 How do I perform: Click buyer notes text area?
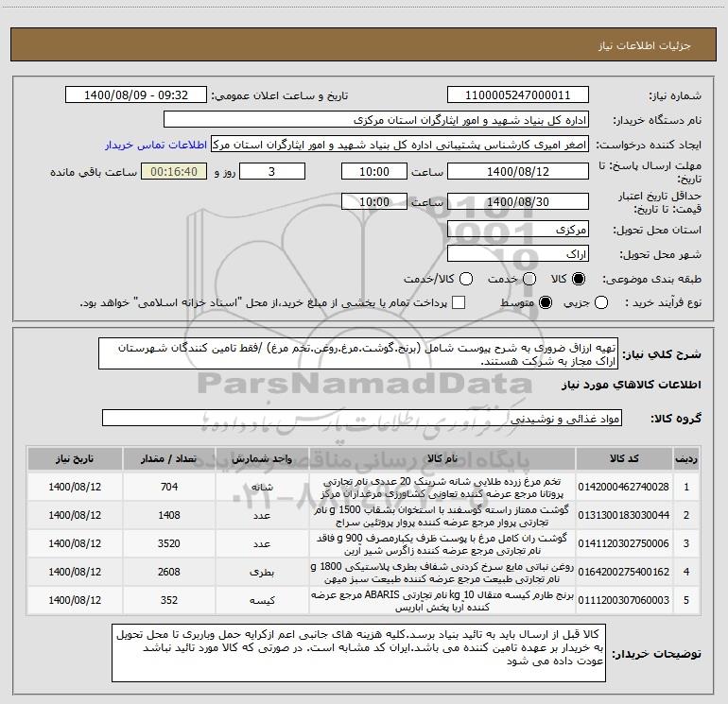tap(359, 653)
